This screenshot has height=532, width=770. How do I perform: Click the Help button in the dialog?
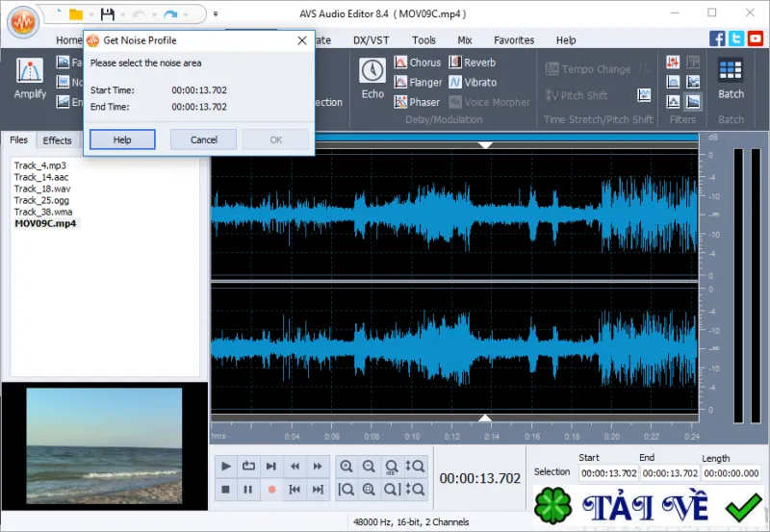[122, 139]
